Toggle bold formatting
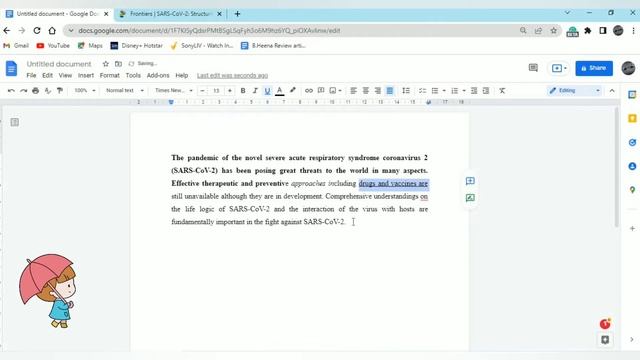This screenshot has width=640, height=360. click(243, 91)
